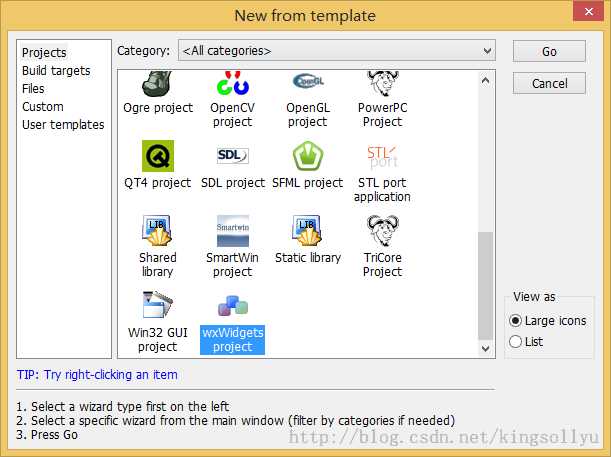
Task: Click the 'Ogre project' label
Action: pyautogui.click(x=158, y=108)
